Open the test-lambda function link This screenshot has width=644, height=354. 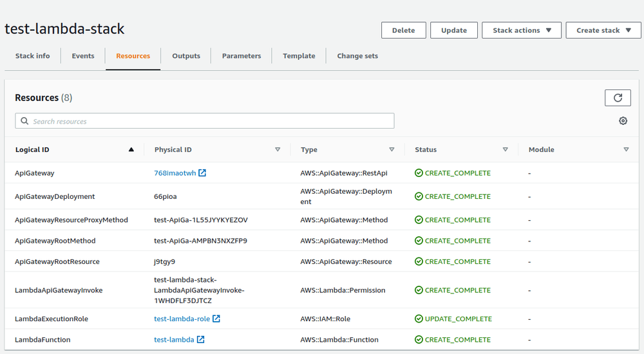coord(174,339)
